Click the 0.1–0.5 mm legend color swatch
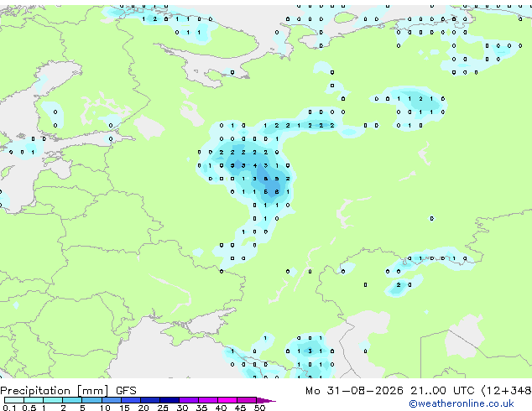532x411 pixels. pos(14,400)
